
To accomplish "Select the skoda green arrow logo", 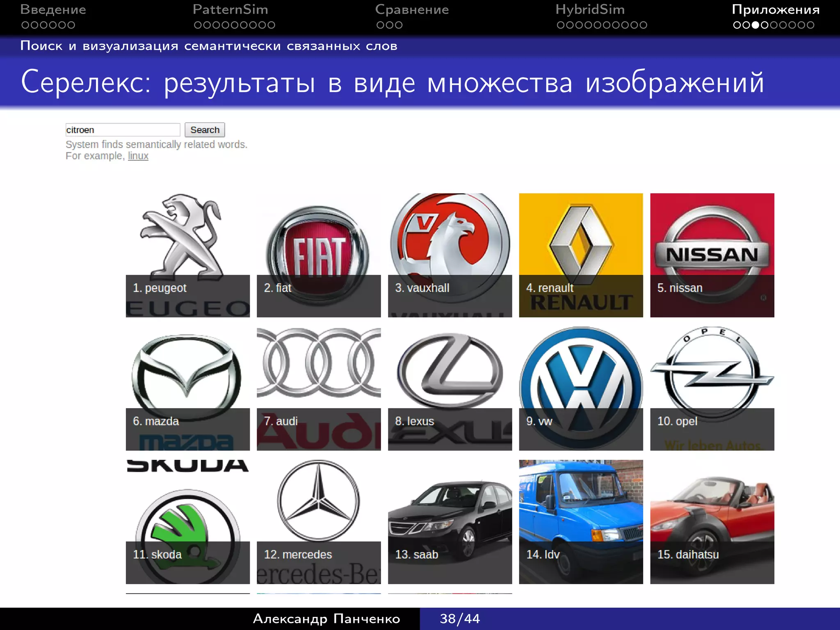I will [187, 522].
